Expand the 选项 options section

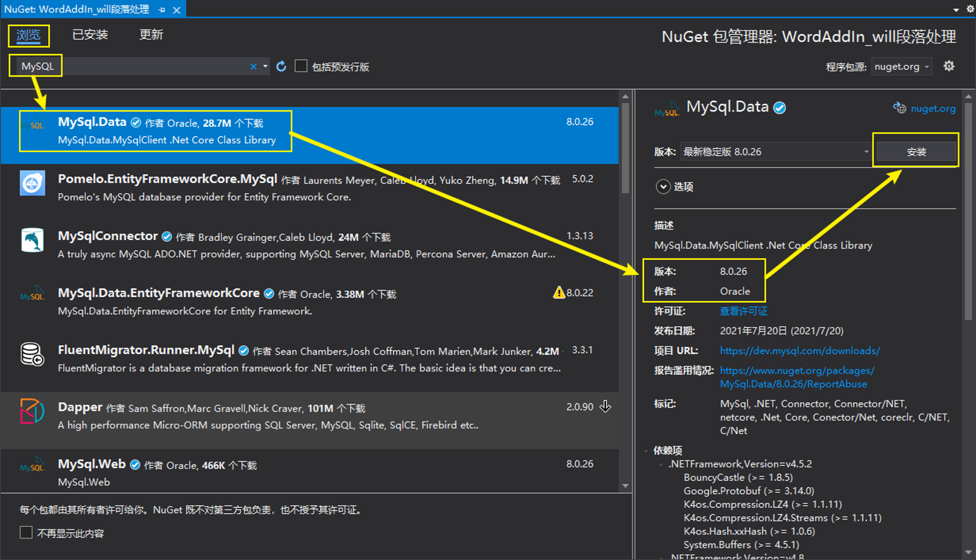[663, 186]
